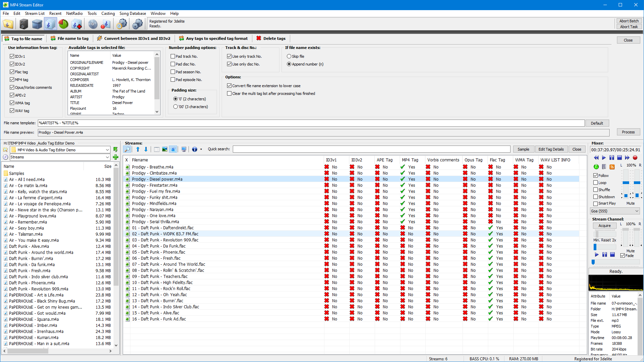Uncheck the WMA tag checkbox
644x362 pixels.
click(12, 103)
